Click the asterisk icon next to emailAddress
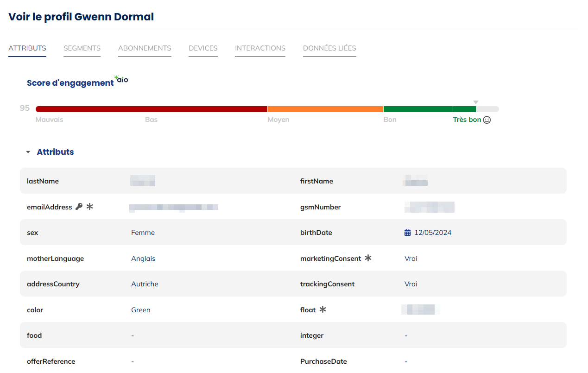This screenshot has width=588, height=373. pyautogui.click(x=90, y=207)
